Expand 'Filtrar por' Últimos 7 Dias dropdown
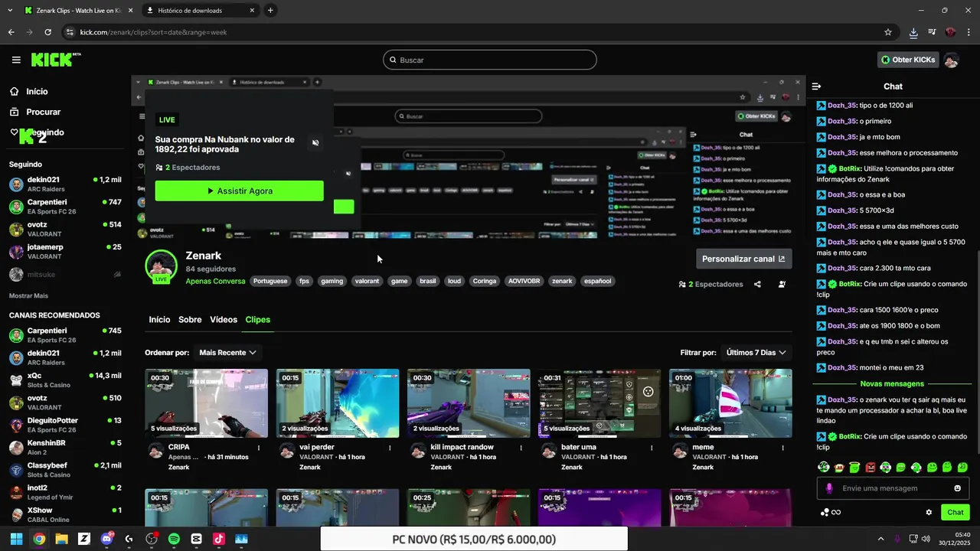Screen dimensions: 980x551 (756, 353)
